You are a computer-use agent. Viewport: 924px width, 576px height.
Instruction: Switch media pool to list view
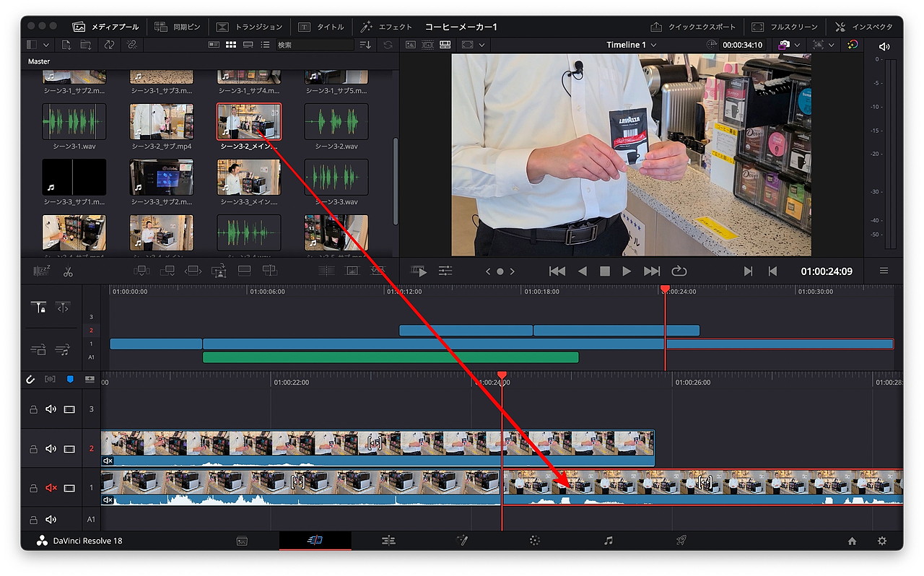point(265,45)
